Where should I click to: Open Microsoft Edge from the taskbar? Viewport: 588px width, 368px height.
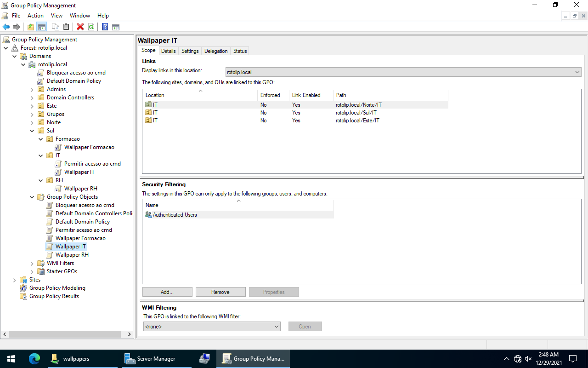click(34, 359)
